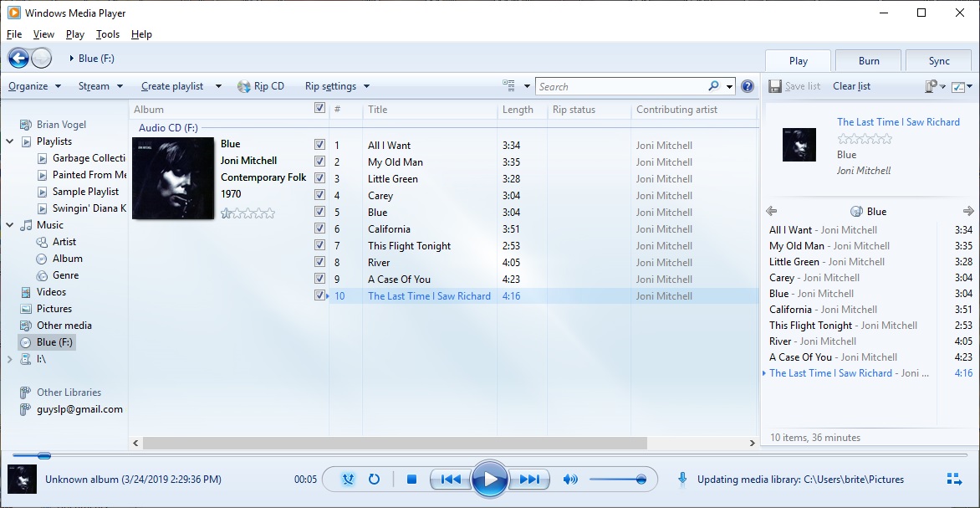Image resolution: width=980 pixels, height=508 pixels.
Task: Expand the Rip settings dropdown
Action: tap(337, 86)
